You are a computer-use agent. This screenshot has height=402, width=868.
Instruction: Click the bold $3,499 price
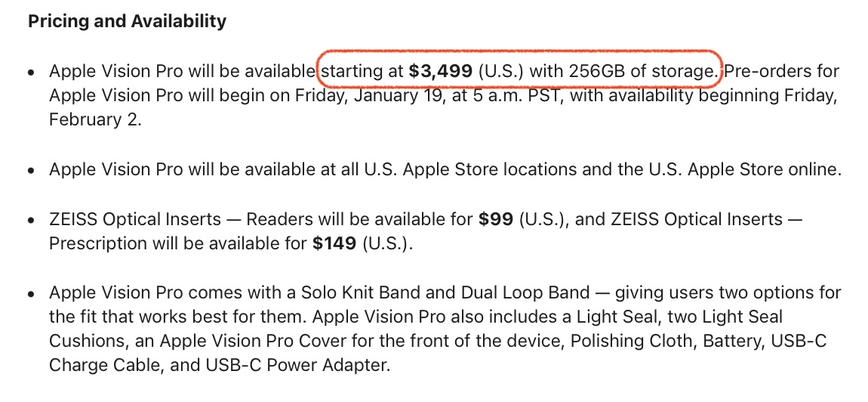pyautogui.click(x=440, y=72)
